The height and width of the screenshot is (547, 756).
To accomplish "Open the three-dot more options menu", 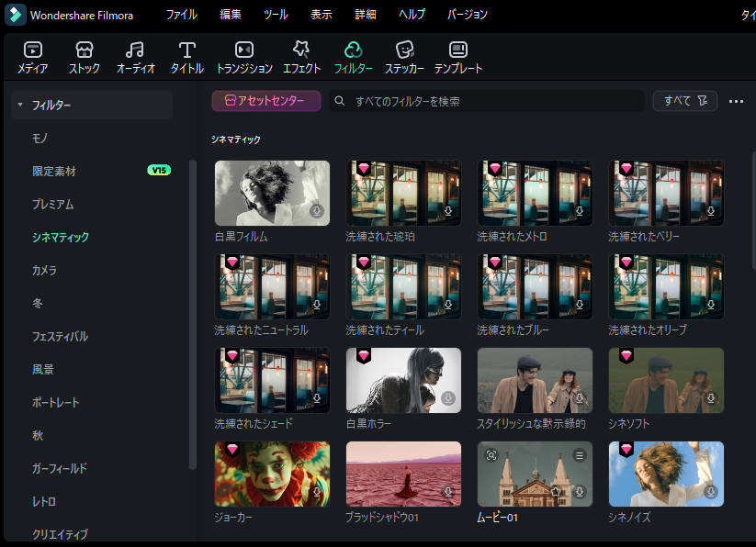I will (736, 101).
